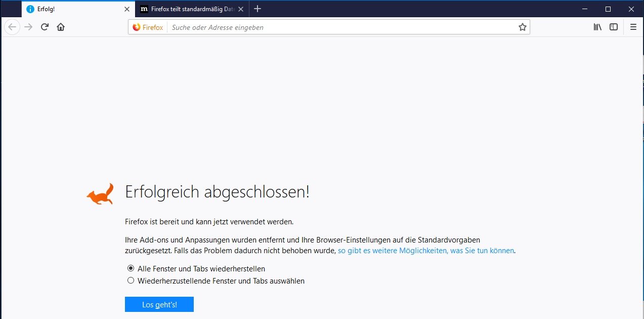Minimize the Firefox window
The width and height of the screenshot is (644, 319).
click(x=585, y=9)
